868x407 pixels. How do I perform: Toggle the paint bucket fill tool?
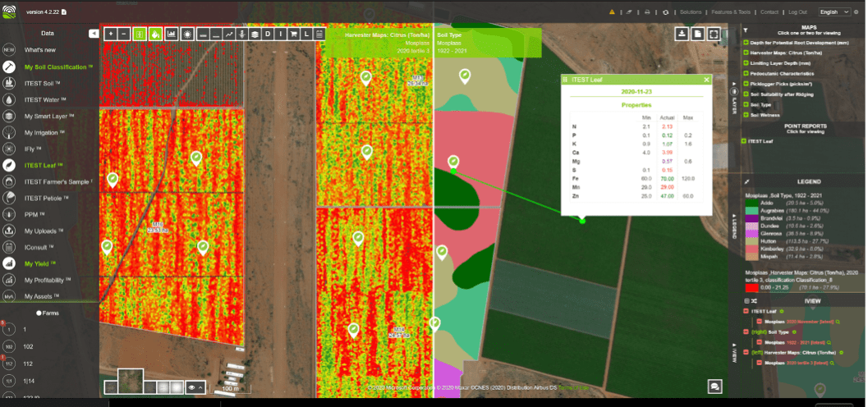pyautogui.click(x=155, y=34)
